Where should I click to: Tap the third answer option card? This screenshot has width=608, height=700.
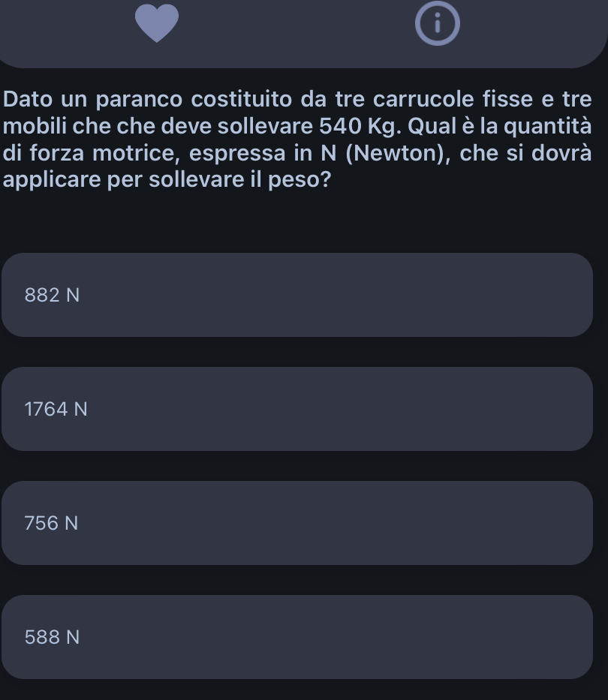(297, 523)
